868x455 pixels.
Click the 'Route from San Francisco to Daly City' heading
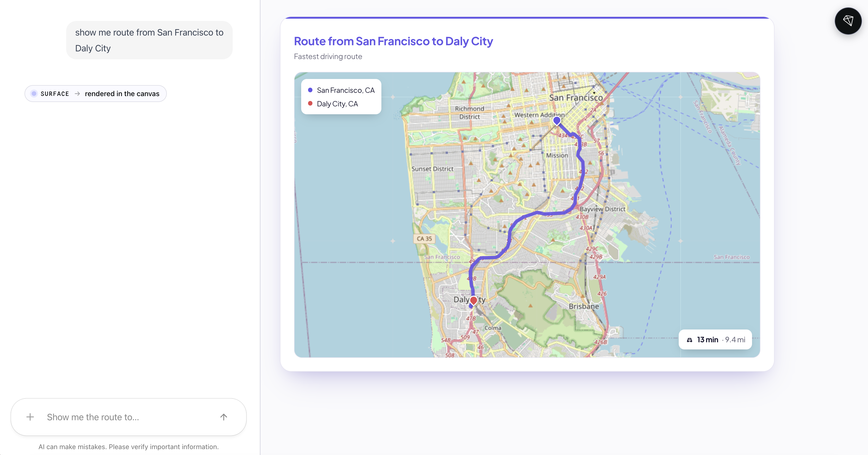click(x=393, y=41)
